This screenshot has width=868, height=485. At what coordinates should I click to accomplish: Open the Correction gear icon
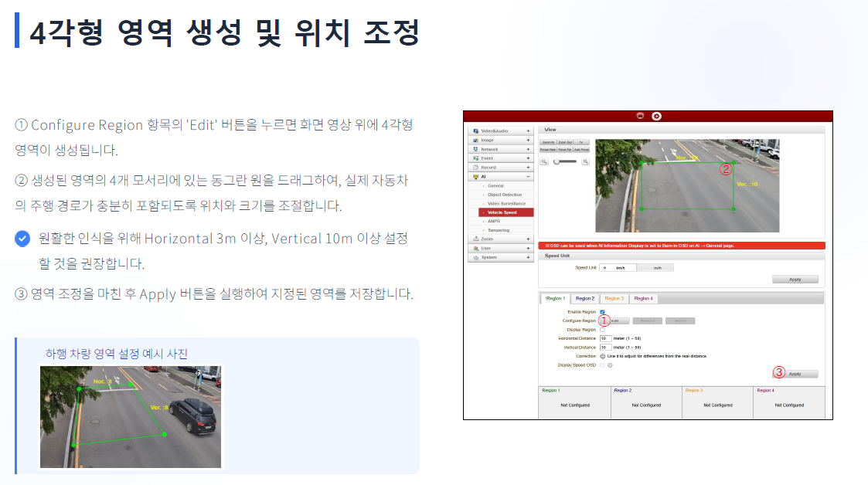point(602,356)
